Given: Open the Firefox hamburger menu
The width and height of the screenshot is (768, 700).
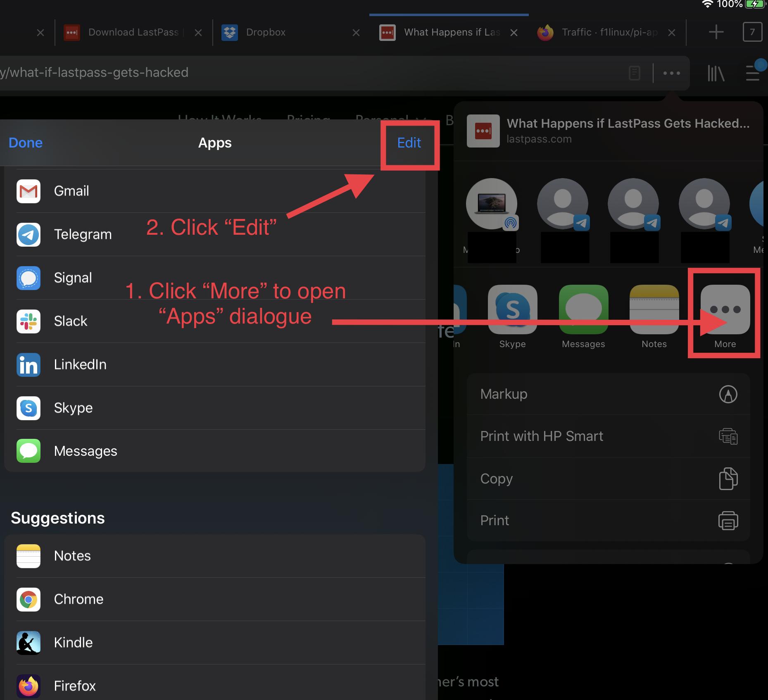Looking at the screenshot, I should pyautogui.click(x=753, y=73).
